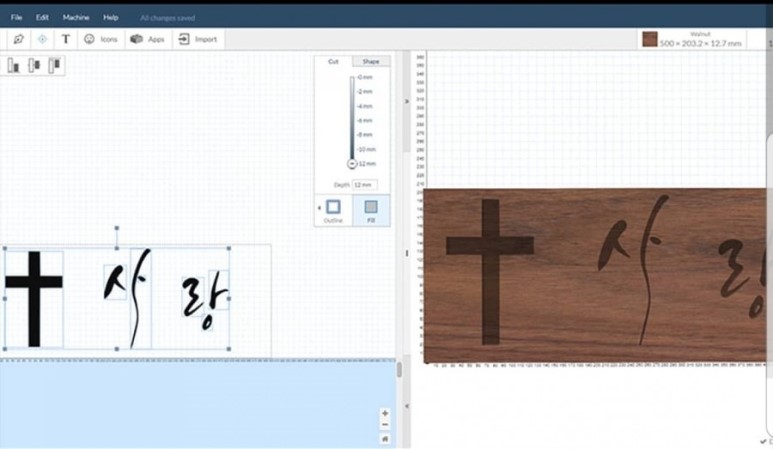Click the 6 mm depth scale label

click(365, 120)
